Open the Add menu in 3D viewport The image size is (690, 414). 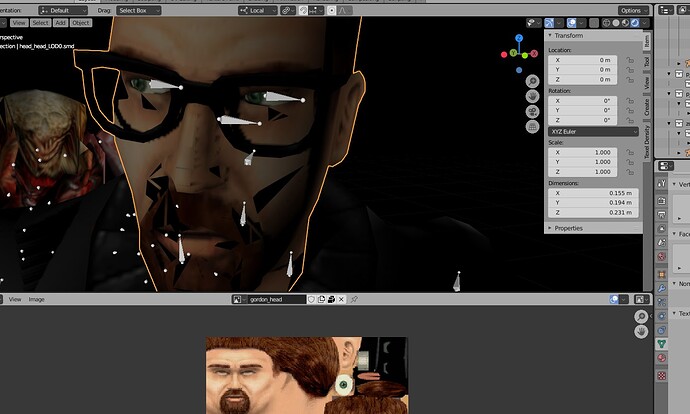[61, 23]
